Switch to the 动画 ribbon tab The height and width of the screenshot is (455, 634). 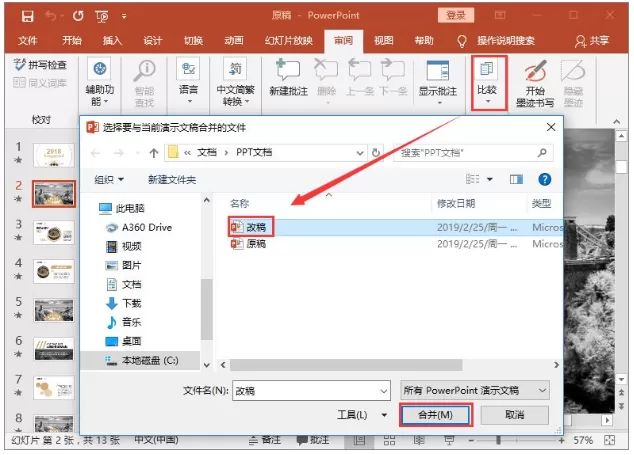click(x=234, y=40)
